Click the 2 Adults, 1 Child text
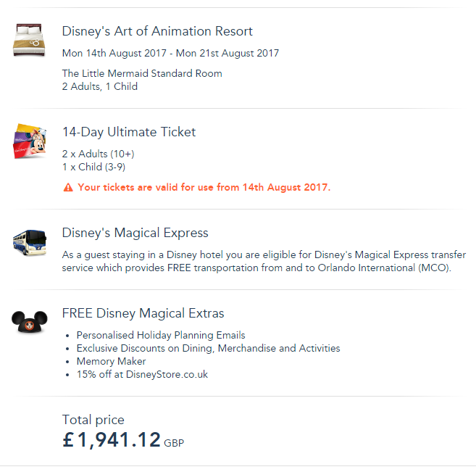476x472 pixels. (100, 86)
